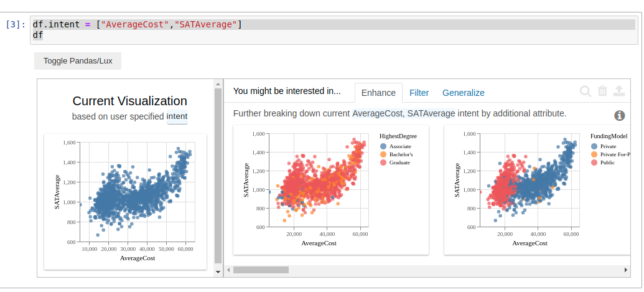Open the info icon description

620,115
